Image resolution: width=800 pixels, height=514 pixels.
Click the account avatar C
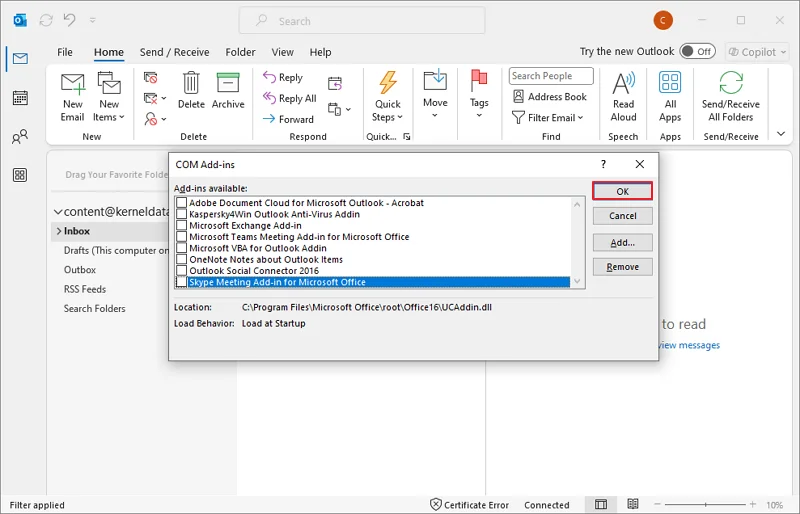pyautogui.click(x=663, y=20)
